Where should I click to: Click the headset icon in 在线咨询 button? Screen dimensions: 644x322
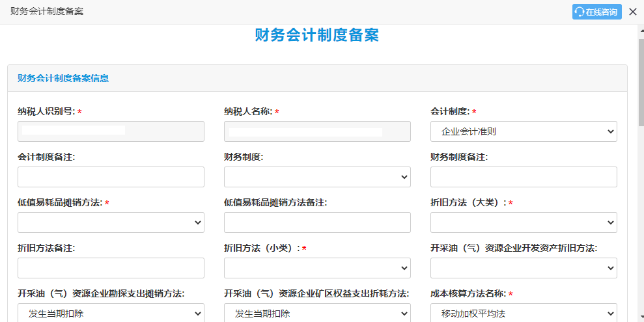click(x=579, y=12)
